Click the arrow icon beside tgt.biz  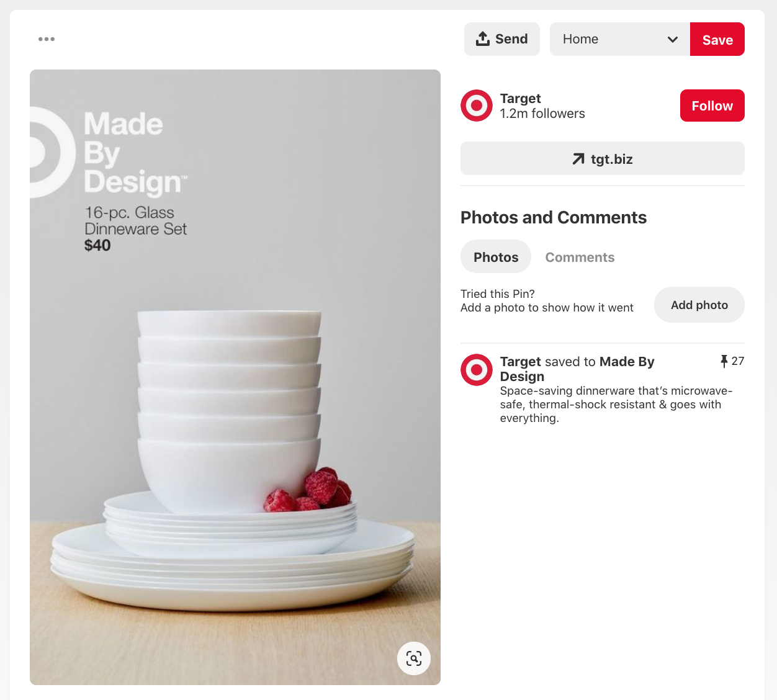(x=578, y=159)
